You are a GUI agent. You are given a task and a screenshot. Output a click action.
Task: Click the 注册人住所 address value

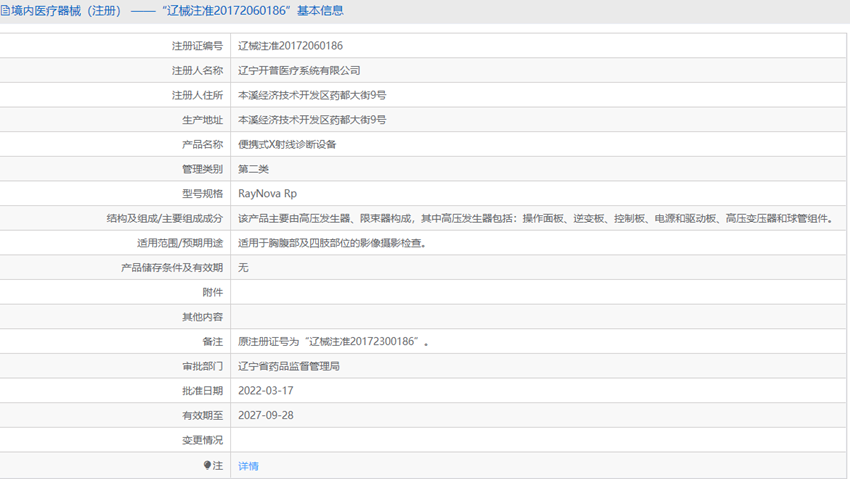[x=312, y=95]
